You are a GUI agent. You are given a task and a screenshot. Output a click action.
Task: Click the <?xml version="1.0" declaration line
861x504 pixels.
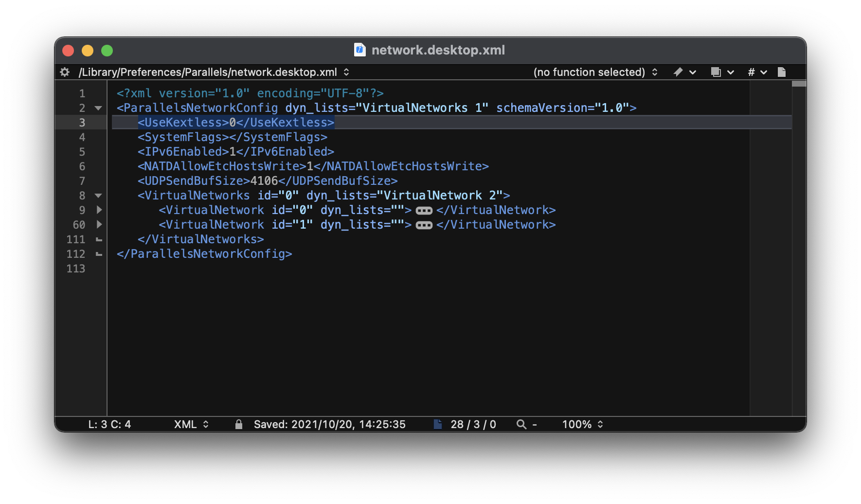[250, 93]
